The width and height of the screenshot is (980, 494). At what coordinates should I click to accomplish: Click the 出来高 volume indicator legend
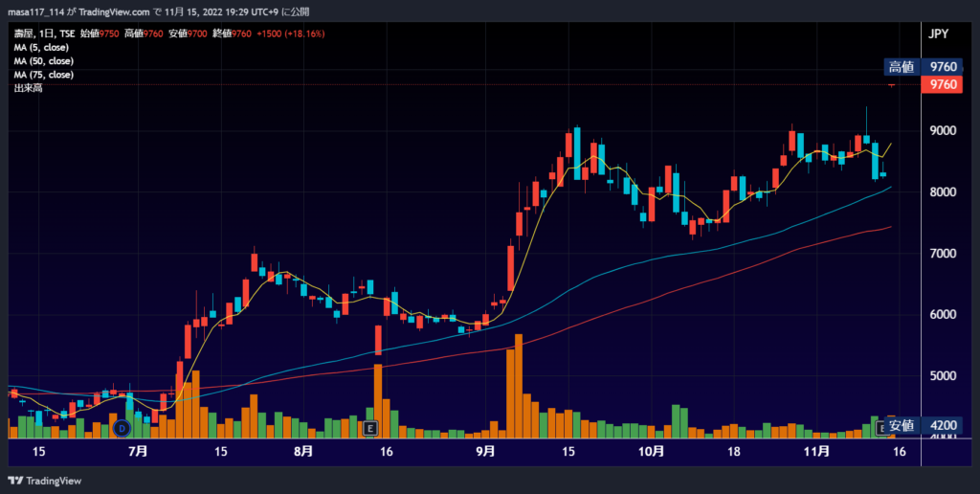pos(28,89)
